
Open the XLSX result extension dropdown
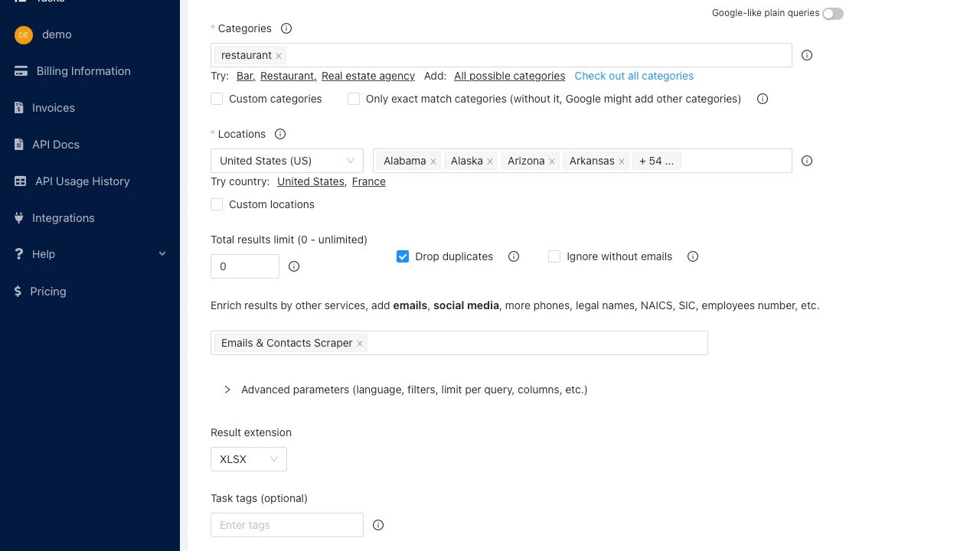(248, 459)
